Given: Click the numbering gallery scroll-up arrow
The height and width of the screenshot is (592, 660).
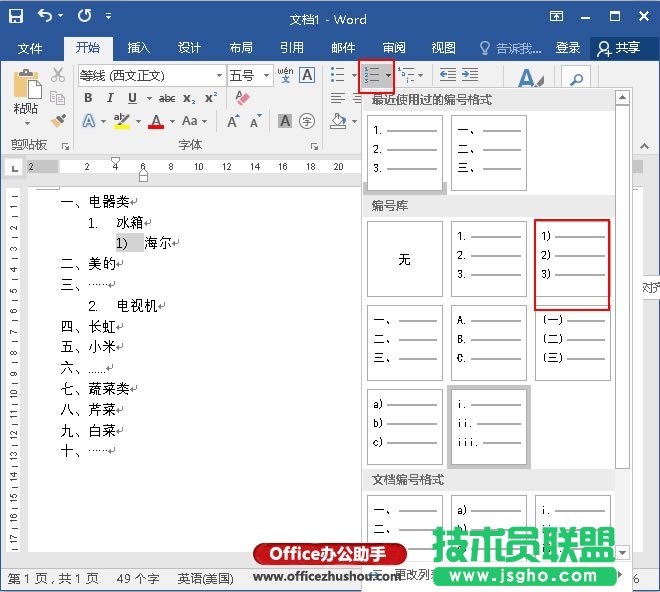Looking at the screenshot, I should point(622,98).
